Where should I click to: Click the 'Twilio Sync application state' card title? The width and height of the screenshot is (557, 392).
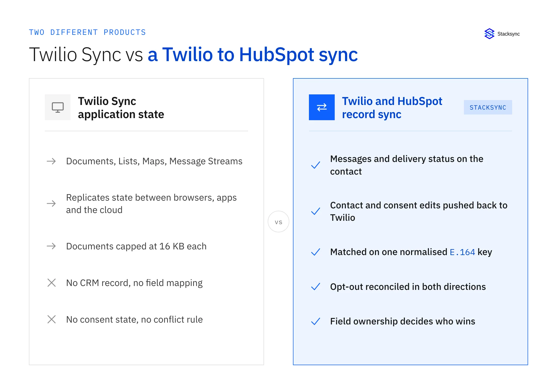[x=121, y=108]
